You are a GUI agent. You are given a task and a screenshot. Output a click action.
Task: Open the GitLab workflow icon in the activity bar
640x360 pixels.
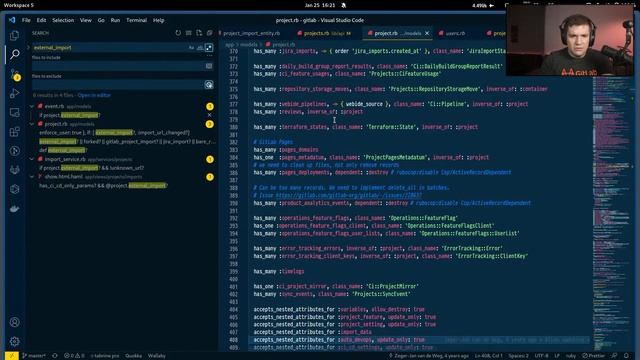point(15,170)
